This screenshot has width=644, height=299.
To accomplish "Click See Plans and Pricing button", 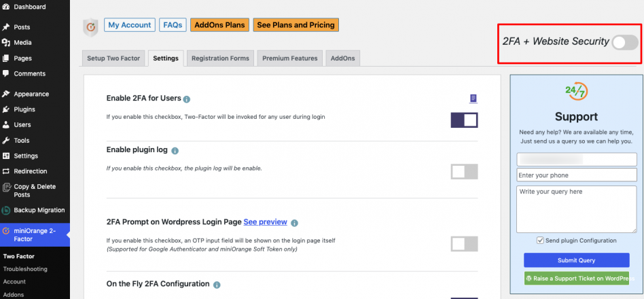I will point(296,25).
